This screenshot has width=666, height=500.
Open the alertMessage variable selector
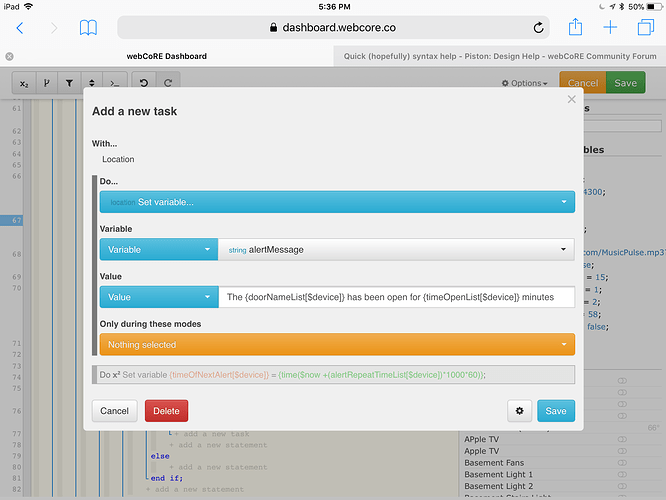396,249
